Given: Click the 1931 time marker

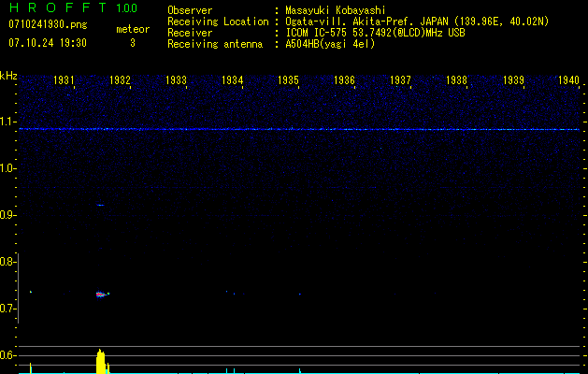Looking at the screenshot, I should pyautogui.click(x=64, y=79).
